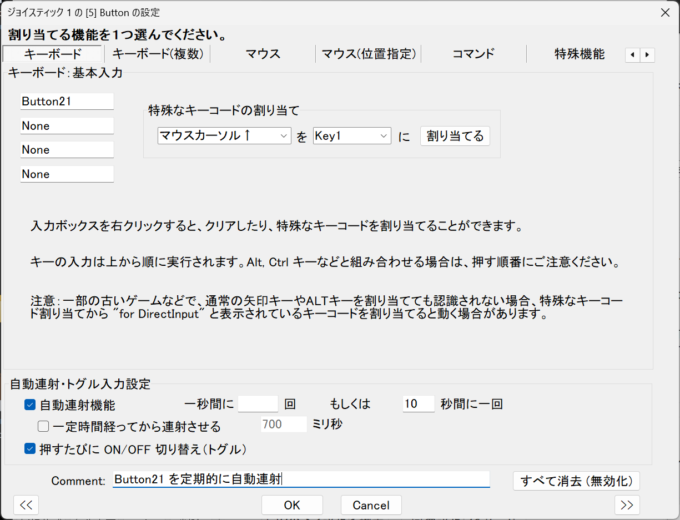680x520 pixels.
Task: Open the マウス(位置指定) tab
Action: click(368, 54)
